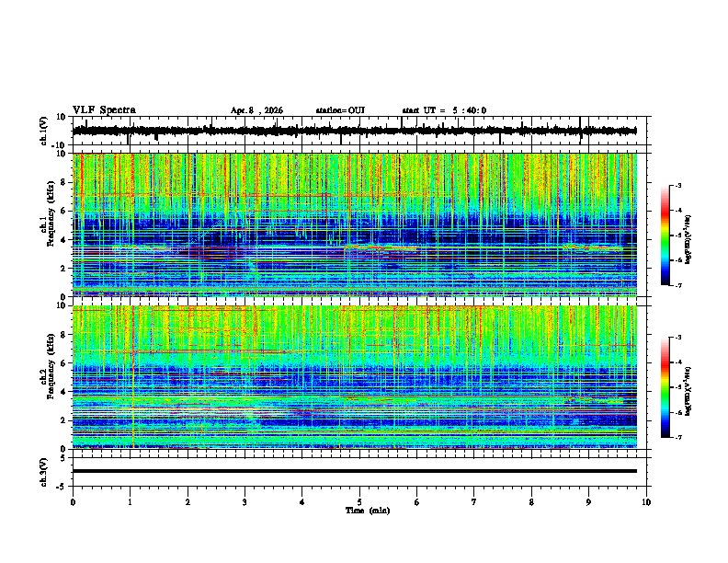Click time axis tick label "5"

[x=359, y=502]
